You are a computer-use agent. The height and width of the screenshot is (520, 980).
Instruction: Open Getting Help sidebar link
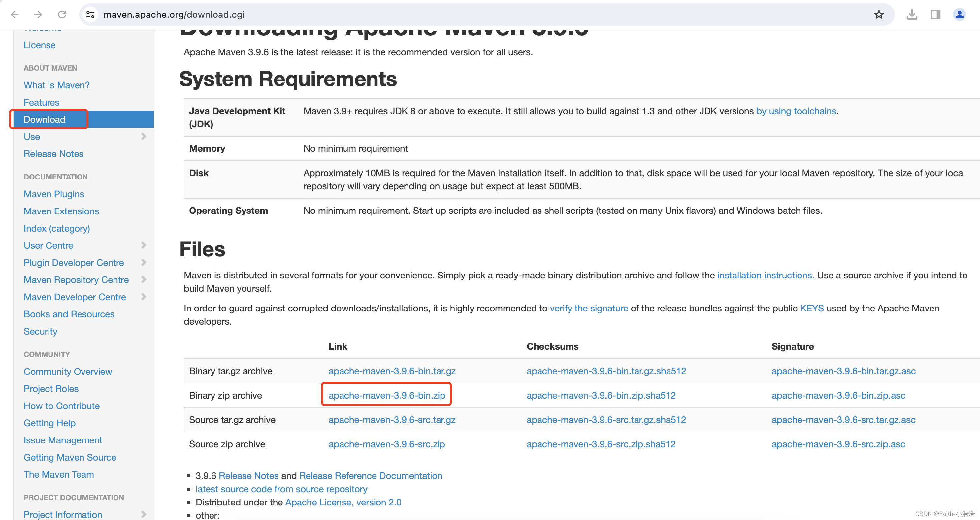(x=49, y=423)
